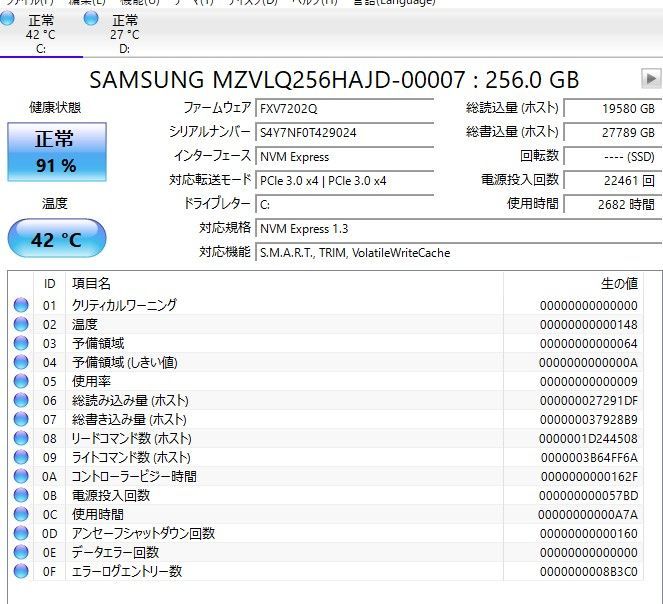This screenshot has width=663, height=604.
Task: Click the ファームウェア field showing FXV7202Q
Action: point(344,108)
